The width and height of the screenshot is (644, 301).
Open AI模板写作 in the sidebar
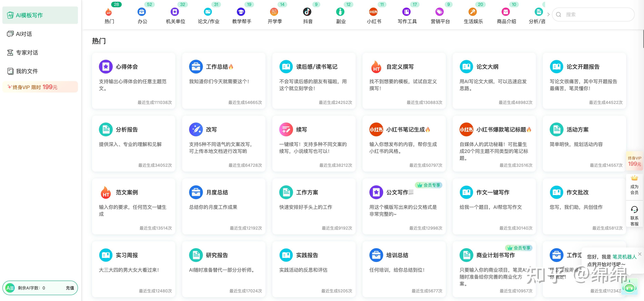tap(40, 15)
